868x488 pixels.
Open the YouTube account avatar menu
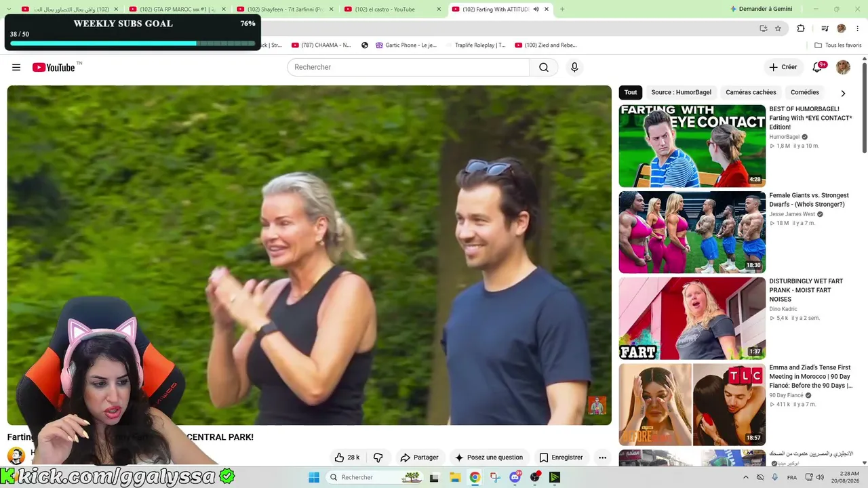(x=843, y=67)
